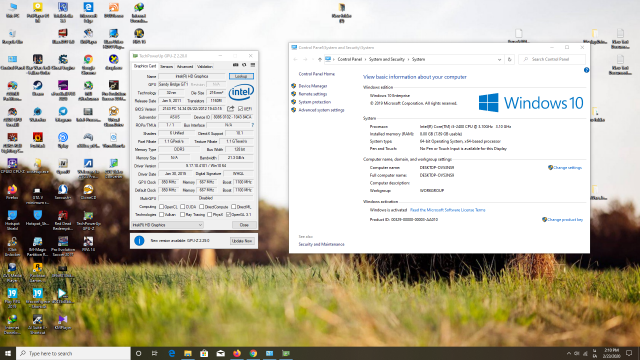Click the taskbar search box
The image size is (640, 360).
tap(73, 353)
